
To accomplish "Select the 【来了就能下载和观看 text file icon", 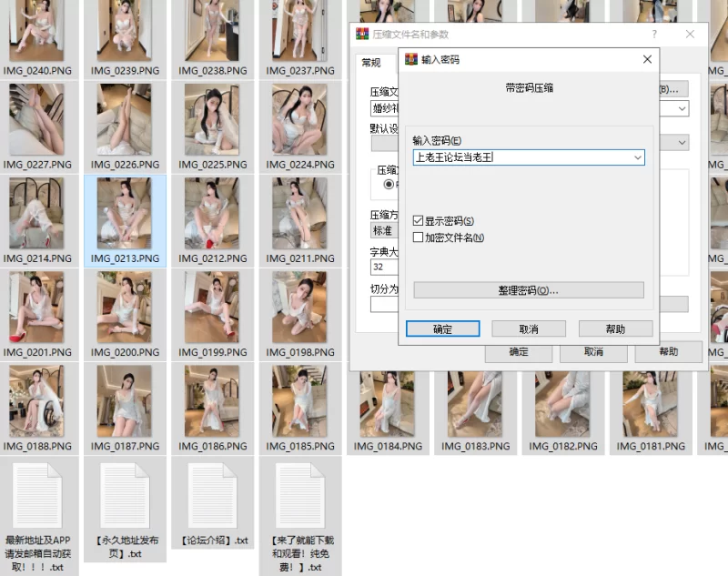I will tap(300, 497).
